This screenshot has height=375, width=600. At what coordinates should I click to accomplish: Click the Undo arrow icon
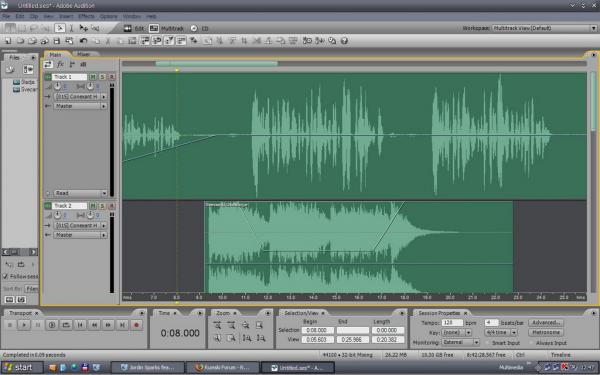pyautogui.click(x=83, y=41)
